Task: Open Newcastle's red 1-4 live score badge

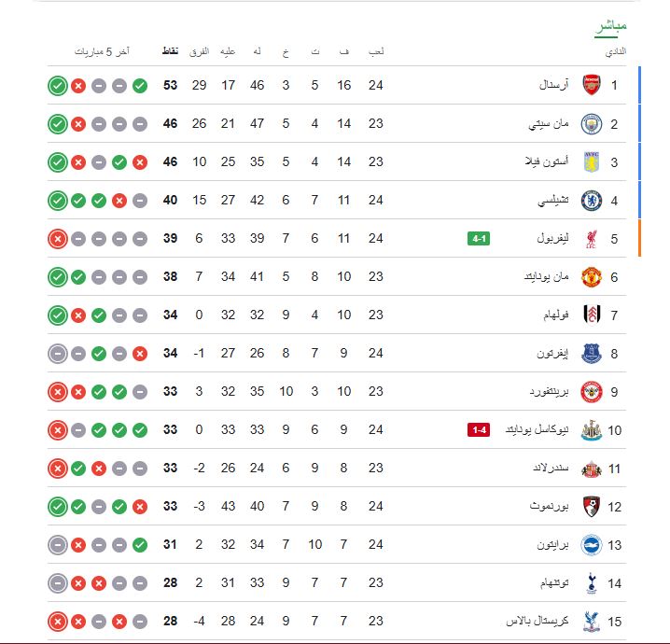Action: [x=479, y=430]
